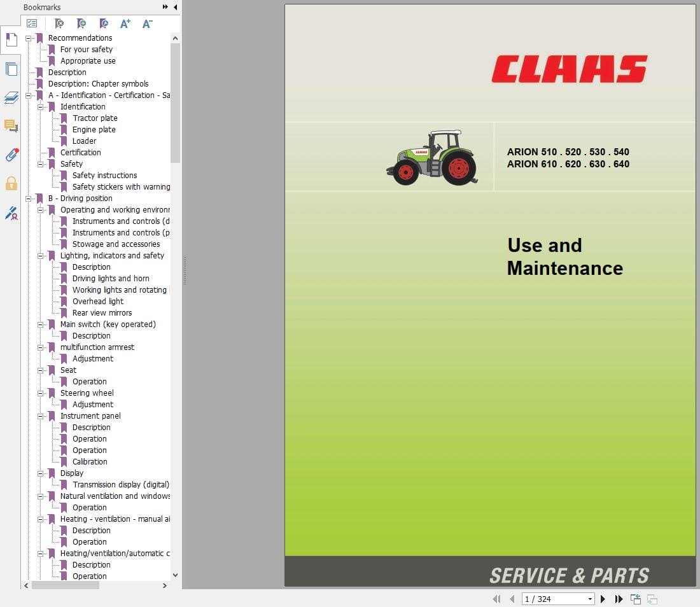The height and width of the screenshot is (607, 700).
Task: Expand bookmarks panel with double-arrow icon
Action: tap(165, 7)
